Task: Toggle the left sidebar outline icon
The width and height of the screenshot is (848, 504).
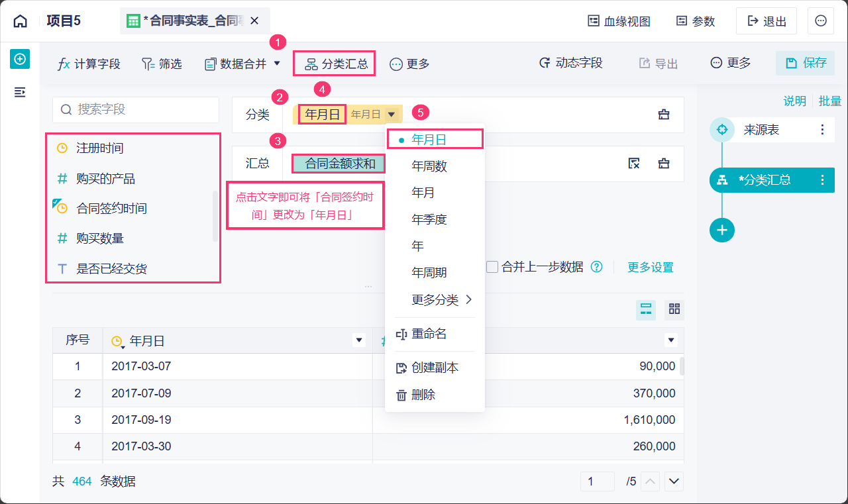Action: coord(20,92)
